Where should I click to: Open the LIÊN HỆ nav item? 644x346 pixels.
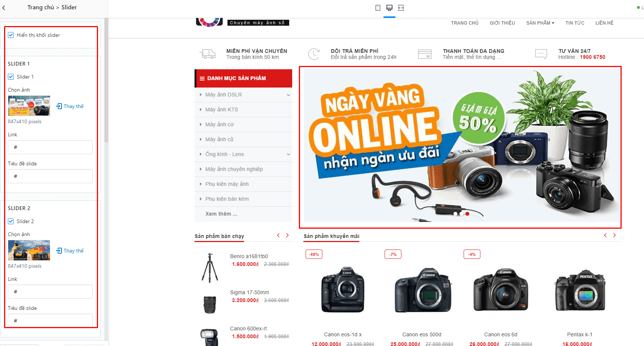tap(604, 23)
